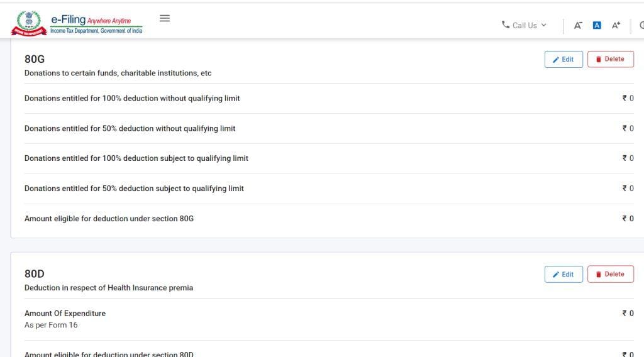This screenshot has width=644, height=357.
Task: Delete the 80G deduction entry
Action: point(610,59)
